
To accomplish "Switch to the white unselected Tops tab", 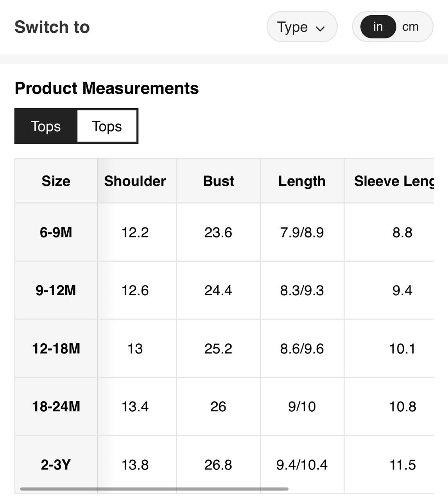I will pos(107,126).
